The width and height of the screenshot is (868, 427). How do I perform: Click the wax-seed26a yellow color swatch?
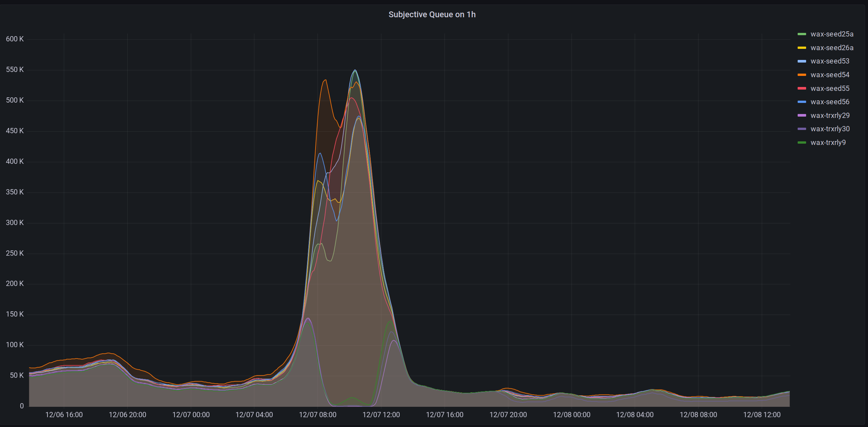tap(802, 48)
